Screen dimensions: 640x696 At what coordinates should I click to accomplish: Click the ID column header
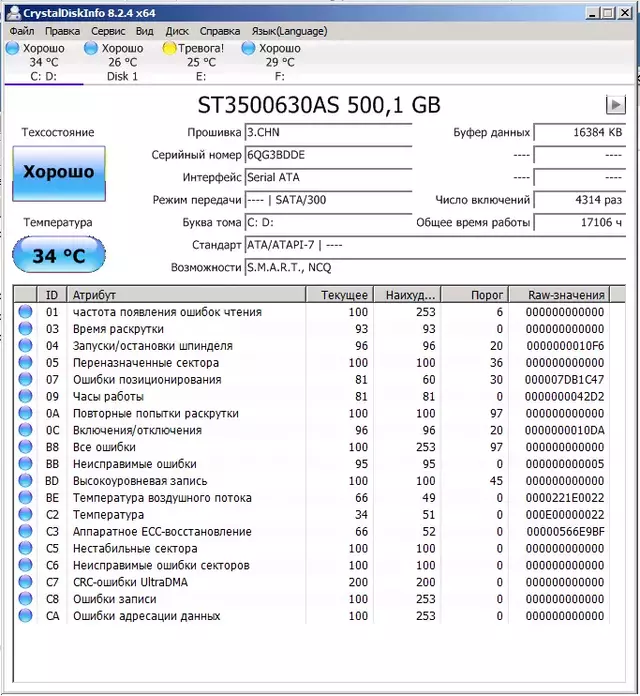[51, 295]
